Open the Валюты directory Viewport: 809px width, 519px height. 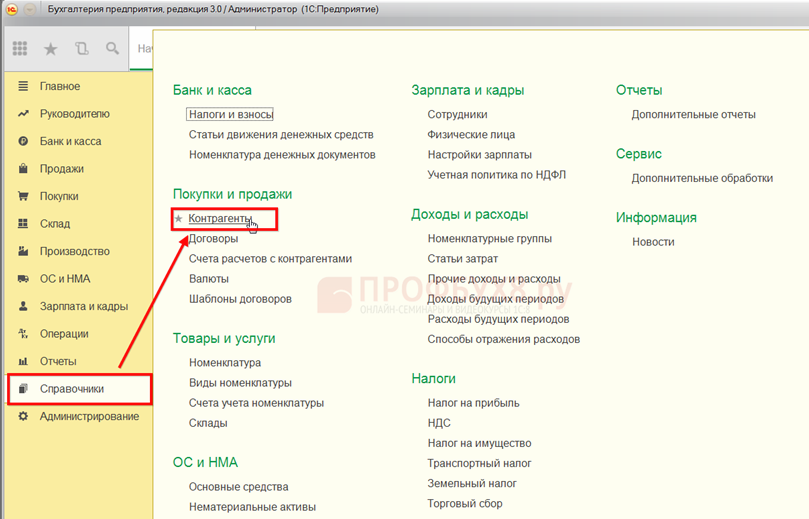click(209, 279)
